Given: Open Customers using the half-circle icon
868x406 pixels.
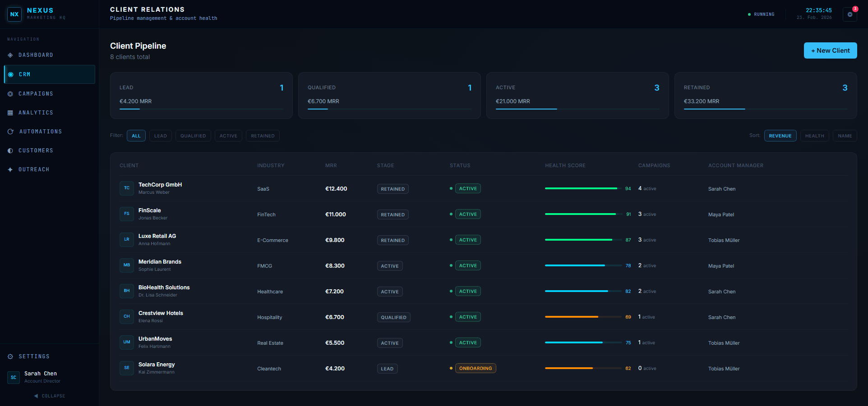Looking at the screenshot, I should (10, 150).
